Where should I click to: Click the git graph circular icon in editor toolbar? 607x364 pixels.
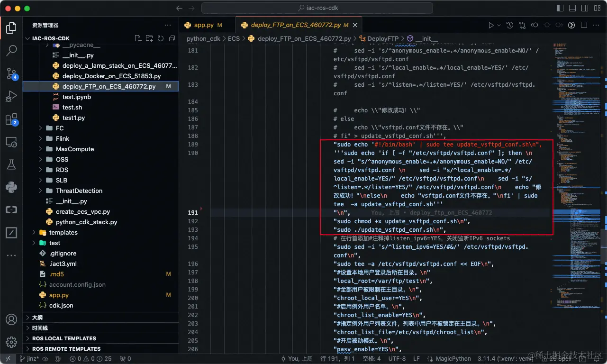coord(571,25)
